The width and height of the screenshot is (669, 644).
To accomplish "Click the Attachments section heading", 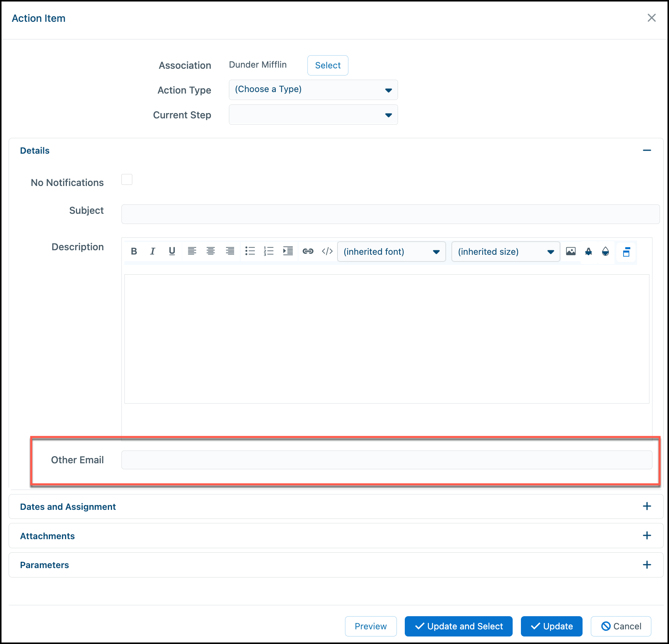I will (47, 536).
